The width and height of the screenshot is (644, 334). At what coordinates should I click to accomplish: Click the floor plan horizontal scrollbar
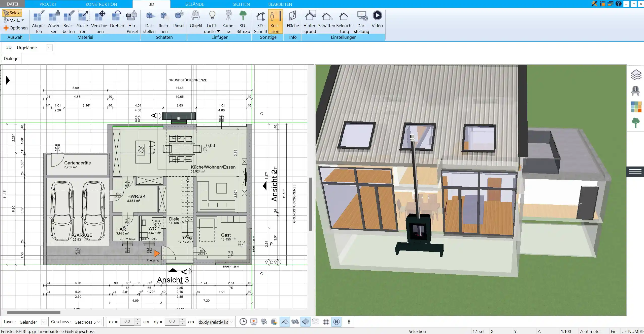pos(34,312)
